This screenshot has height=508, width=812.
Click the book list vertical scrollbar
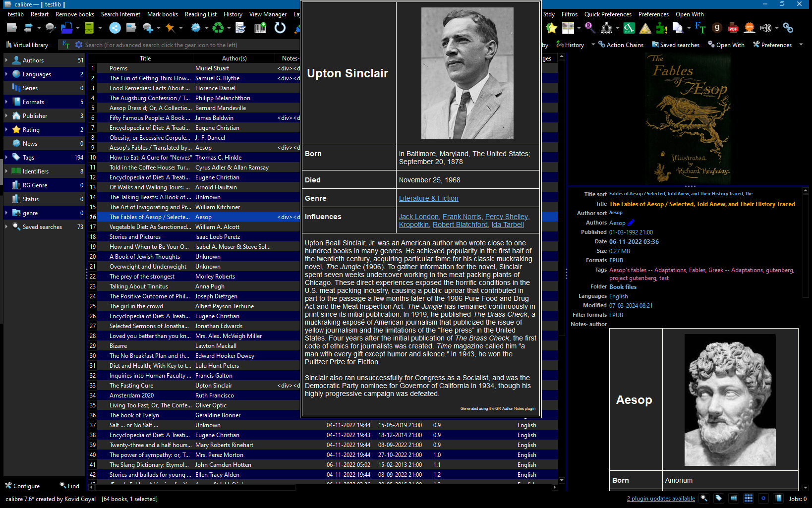tap(562, 268)
